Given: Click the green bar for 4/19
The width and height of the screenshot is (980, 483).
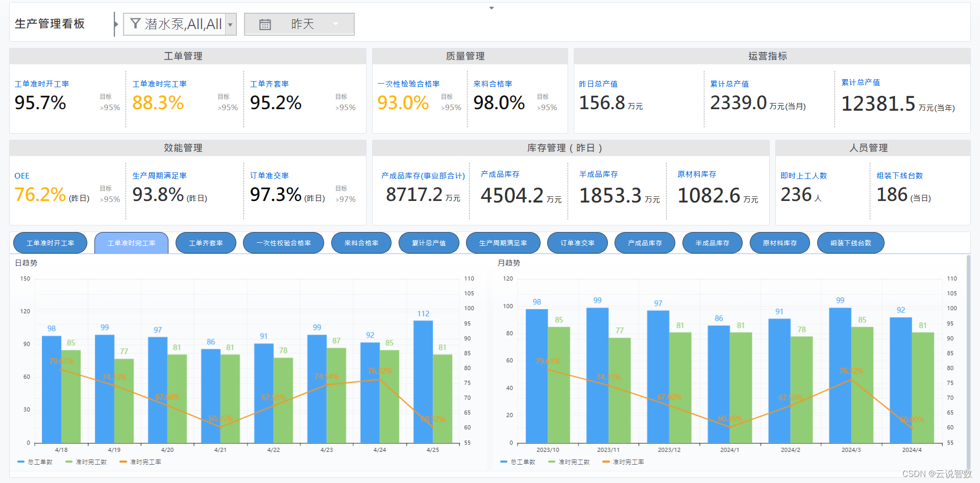Looking at the screenshot, I should 124,401.
